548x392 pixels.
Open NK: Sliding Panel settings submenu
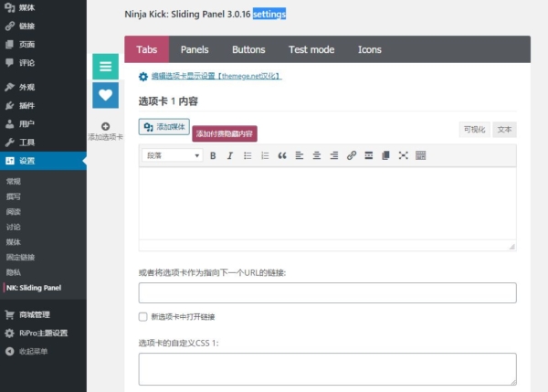coord(34,288)
